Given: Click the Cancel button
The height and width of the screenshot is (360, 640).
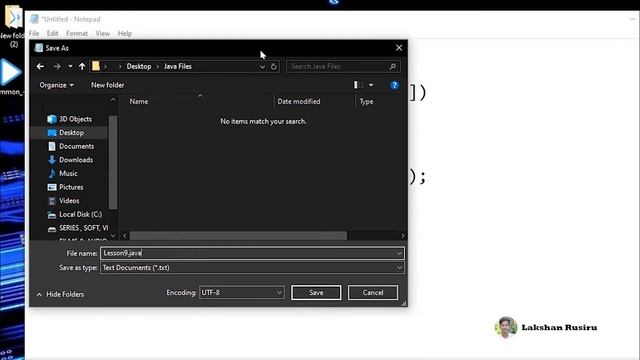Looking at the screenshot, I should tap(373, 292).
